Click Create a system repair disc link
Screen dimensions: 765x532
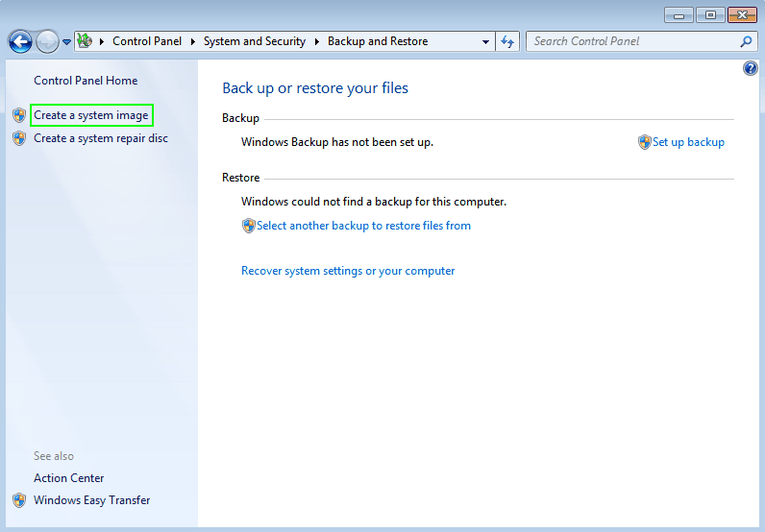101,138
